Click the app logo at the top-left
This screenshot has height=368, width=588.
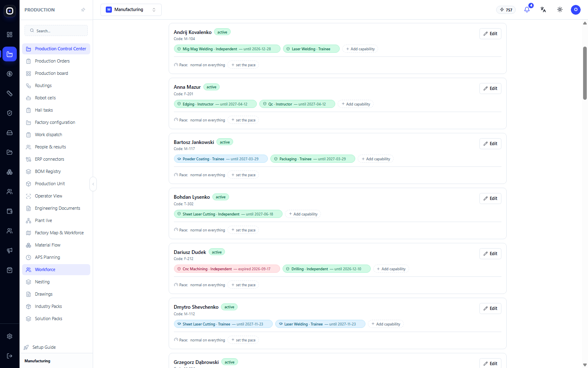(10, 11)
